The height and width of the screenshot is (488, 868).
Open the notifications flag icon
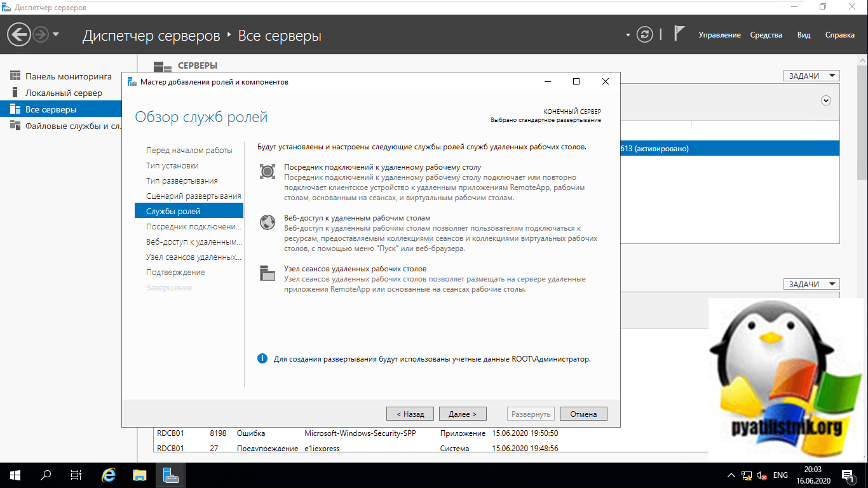(679, 34)
